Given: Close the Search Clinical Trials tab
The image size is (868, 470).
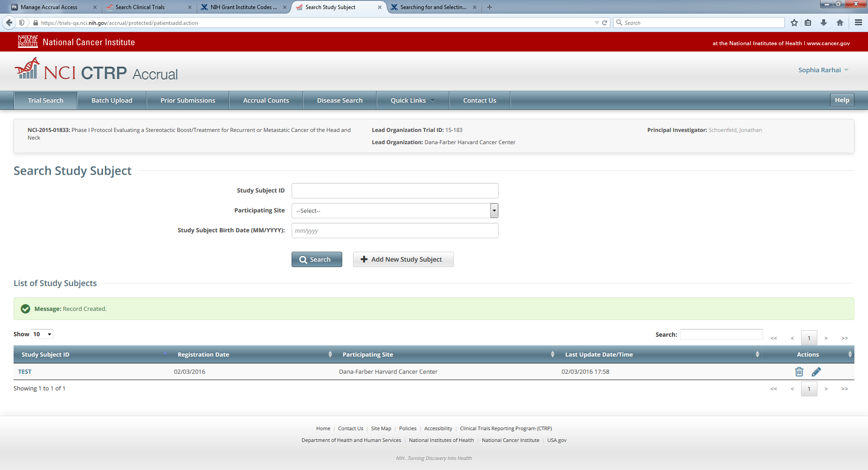Looking at the screenshot, I should (x=189, y=7).
